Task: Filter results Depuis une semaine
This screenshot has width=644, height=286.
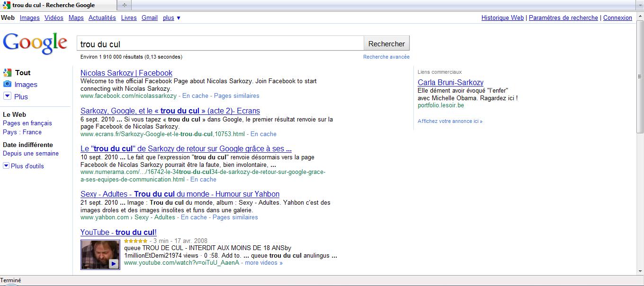Action: tap(31, 153)
